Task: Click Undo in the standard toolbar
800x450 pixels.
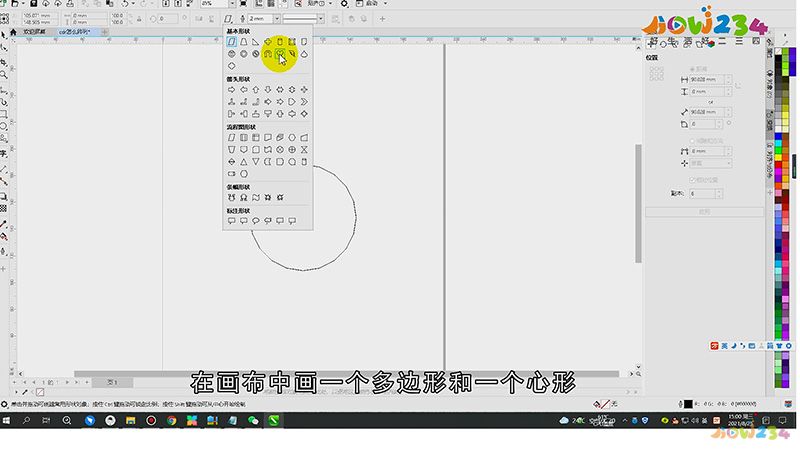Action: coord(125,4)
